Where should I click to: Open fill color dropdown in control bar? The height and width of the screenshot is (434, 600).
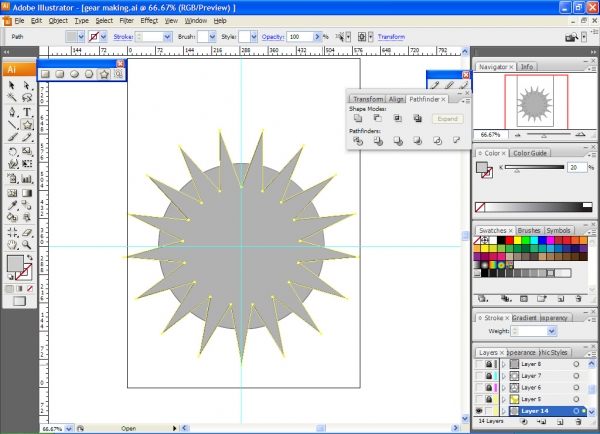[x=81, y=37]
